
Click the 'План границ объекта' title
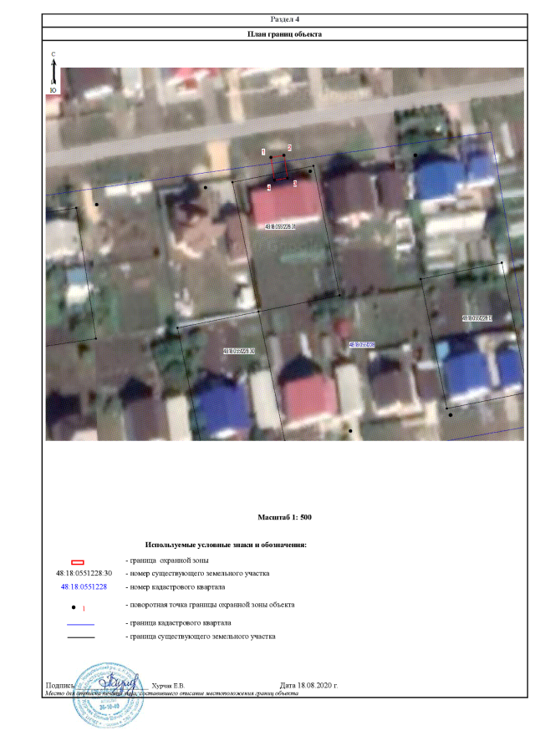click(x=285, y=33)
